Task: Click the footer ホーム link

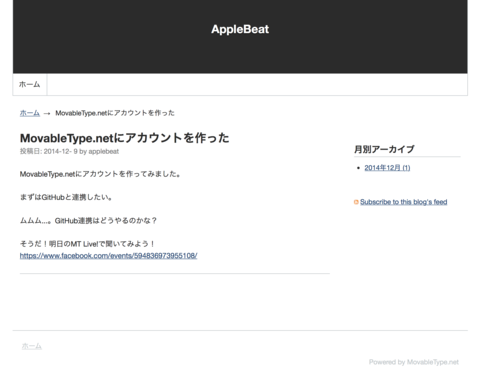Action: (32, 346)
